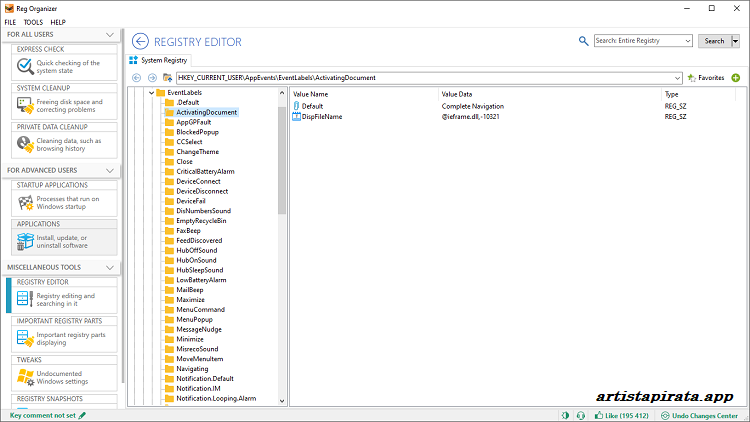
Task: Open the FILE menu
Action: 11,22
